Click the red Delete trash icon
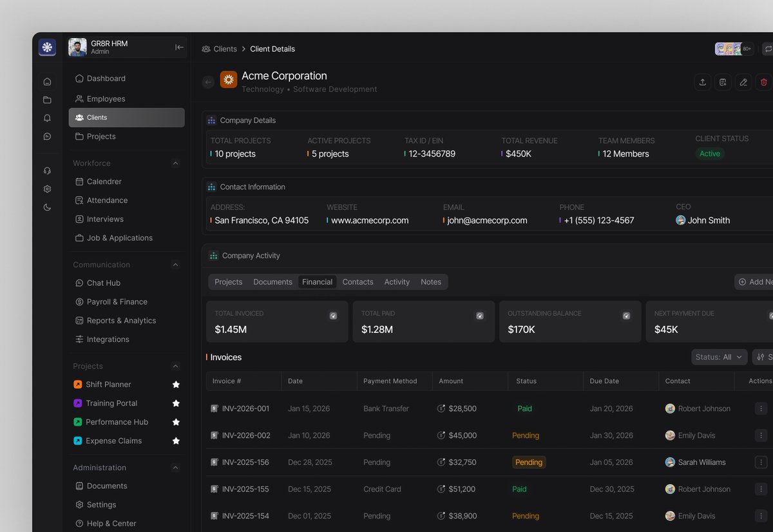This screenshot has height=532, width=773. coord(763,82)
